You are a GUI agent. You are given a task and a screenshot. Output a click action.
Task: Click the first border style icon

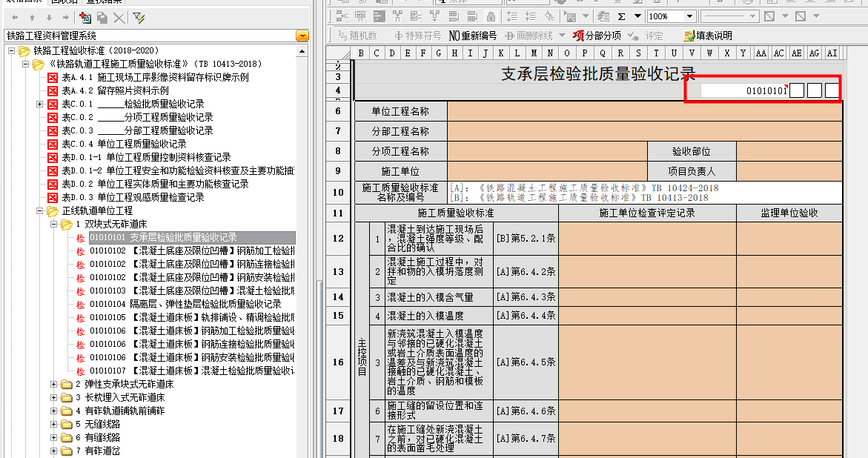coord(769,16)
